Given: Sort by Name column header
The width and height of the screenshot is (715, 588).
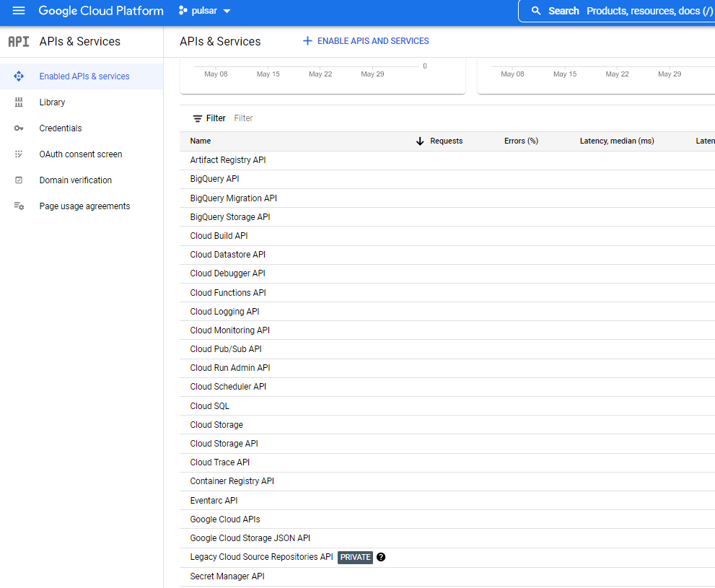Looking at the screenshot, I should pyautogui.click(x=200, y=141).
